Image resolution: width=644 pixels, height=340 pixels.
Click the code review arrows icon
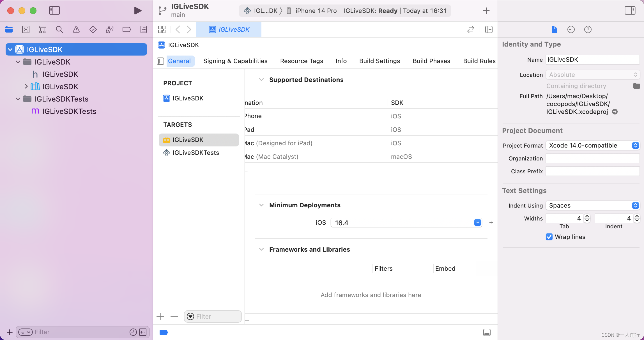(x=471, y=29)
